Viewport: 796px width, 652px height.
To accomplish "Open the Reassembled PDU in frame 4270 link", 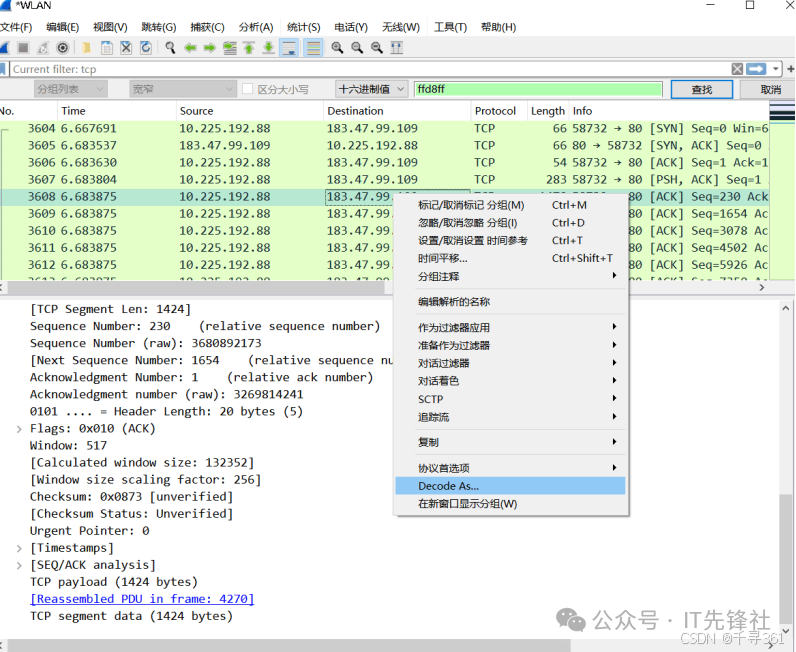I will click(142, 599).
